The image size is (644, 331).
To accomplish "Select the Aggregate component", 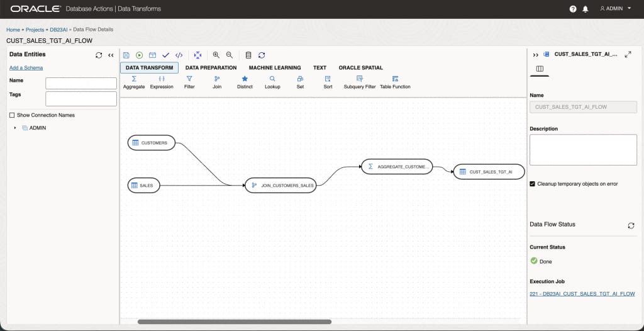I will 134,82.
